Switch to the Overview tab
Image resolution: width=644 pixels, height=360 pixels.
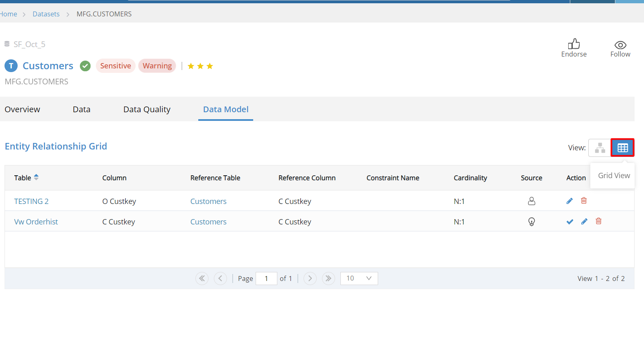tap(23, 109)
